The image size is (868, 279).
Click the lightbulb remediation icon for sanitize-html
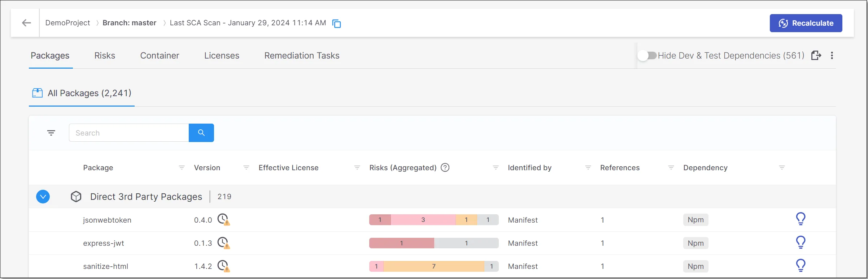[801, 265]
